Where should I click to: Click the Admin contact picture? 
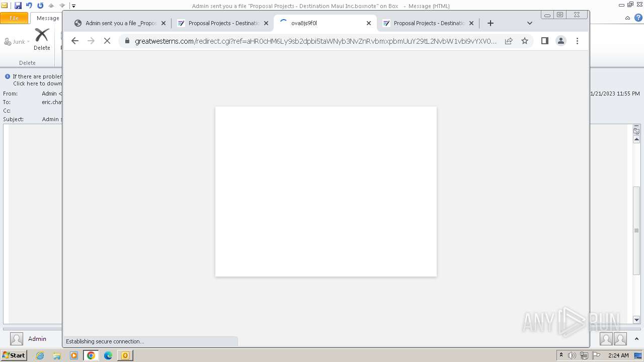point(17,339)
